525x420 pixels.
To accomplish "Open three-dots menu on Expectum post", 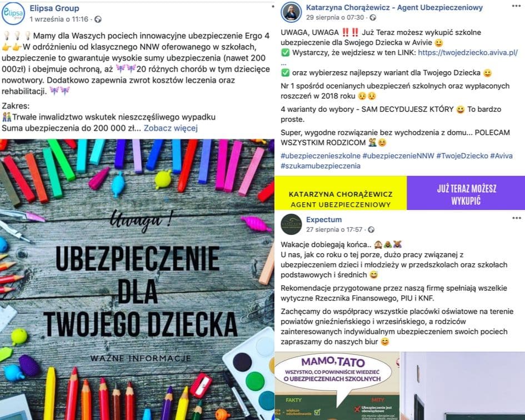I will [517, 218].
